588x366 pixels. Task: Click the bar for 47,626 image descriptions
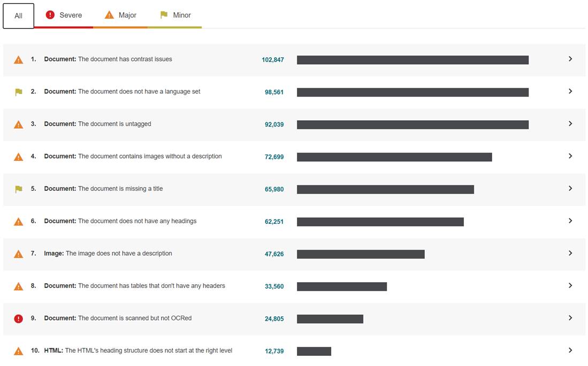coord(361,254)
